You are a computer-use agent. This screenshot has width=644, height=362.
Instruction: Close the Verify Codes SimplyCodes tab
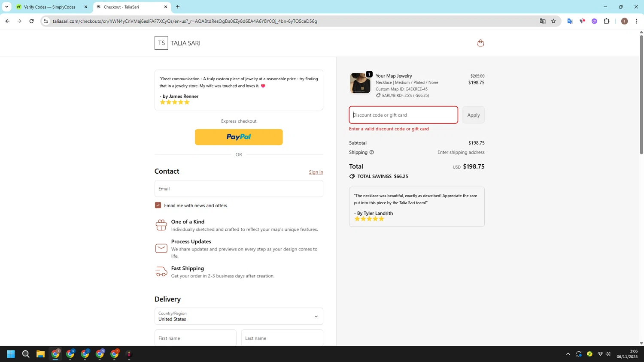pos(86,7)
